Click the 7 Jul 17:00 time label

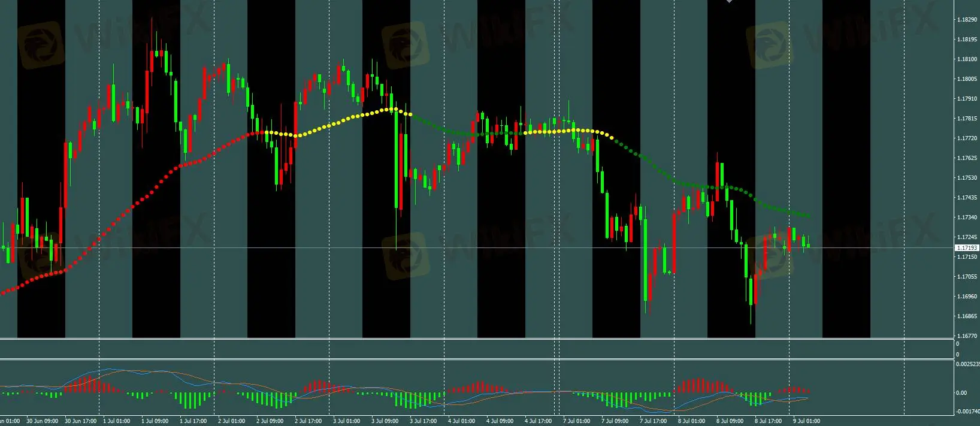pos(653,421)
